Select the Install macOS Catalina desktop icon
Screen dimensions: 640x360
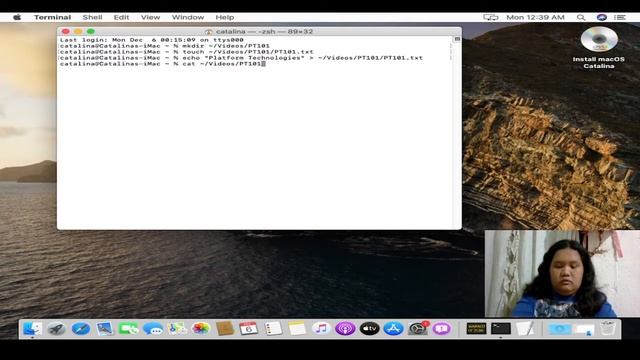(x=599, y=48)
